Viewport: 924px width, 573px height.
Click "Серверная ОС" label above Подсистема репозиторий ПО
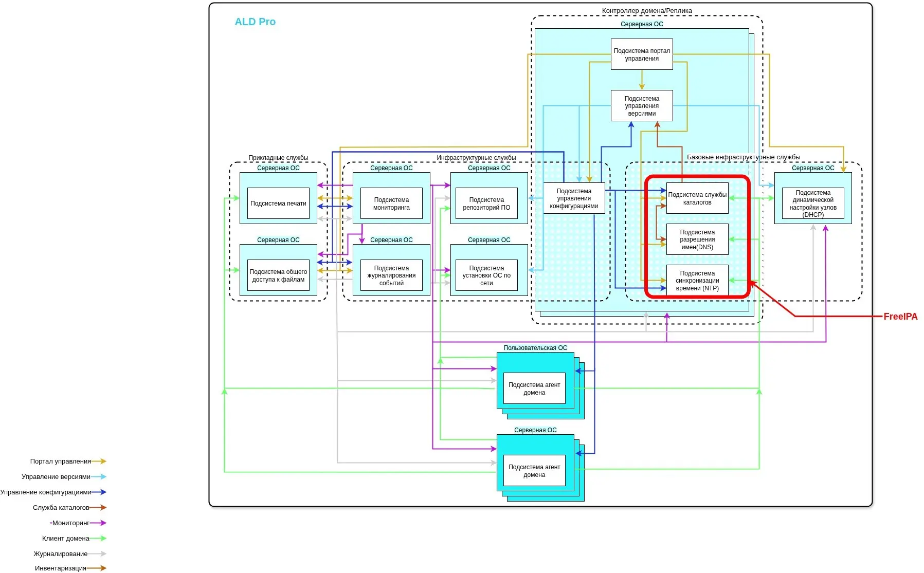point(489,168)
